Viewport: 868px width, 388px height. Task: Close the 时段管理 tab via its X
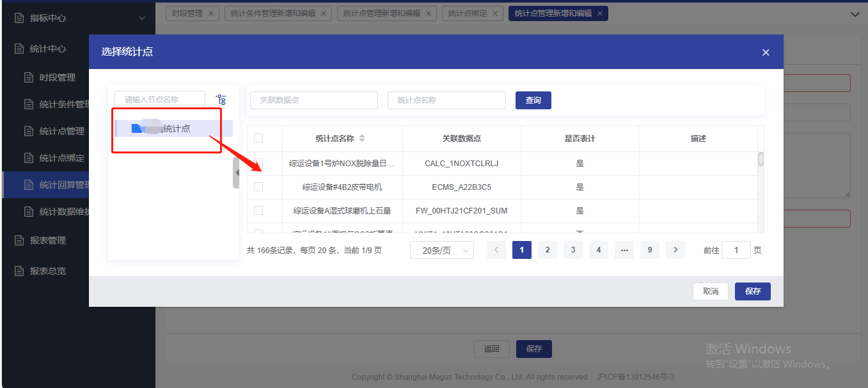coord(211,13)
